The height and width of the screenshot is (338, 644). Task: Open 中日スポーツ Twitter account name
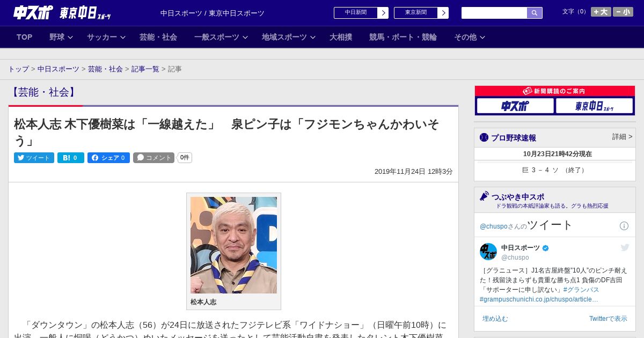pos(521,248)
